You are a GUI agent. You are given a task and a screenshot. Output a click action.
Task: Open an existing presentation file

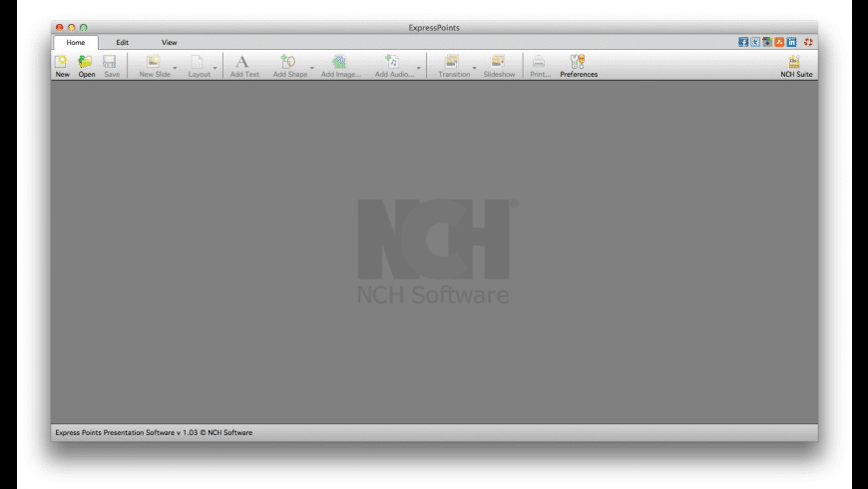coord(87,66)
